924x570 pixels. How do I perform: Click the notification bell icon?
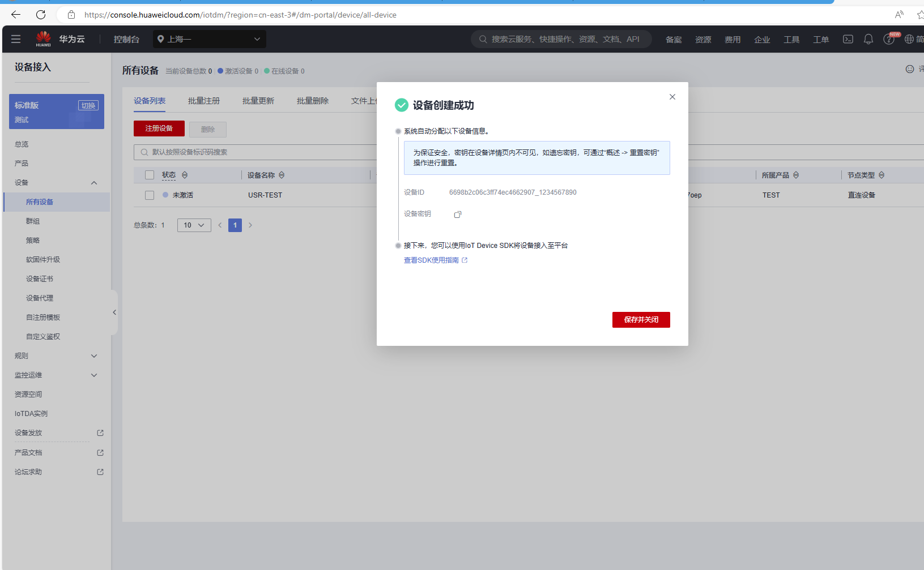click(x=868, y=39)
